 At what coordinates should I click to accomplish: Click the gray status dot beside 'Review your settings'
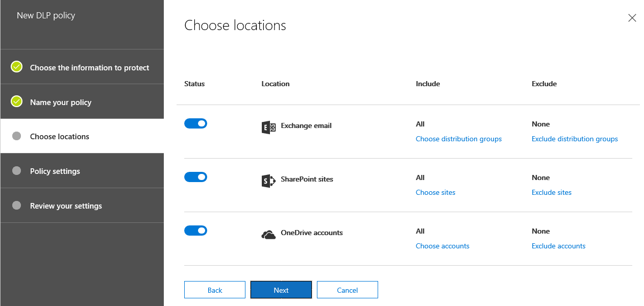click(x=16, y=205)
